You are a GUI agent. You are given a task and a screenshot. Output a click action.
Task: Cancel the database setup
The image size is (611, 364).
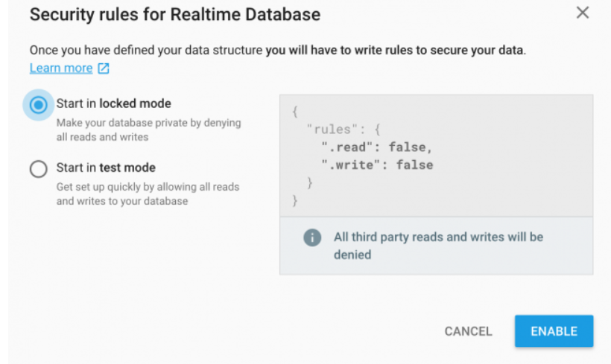(469, 331)
